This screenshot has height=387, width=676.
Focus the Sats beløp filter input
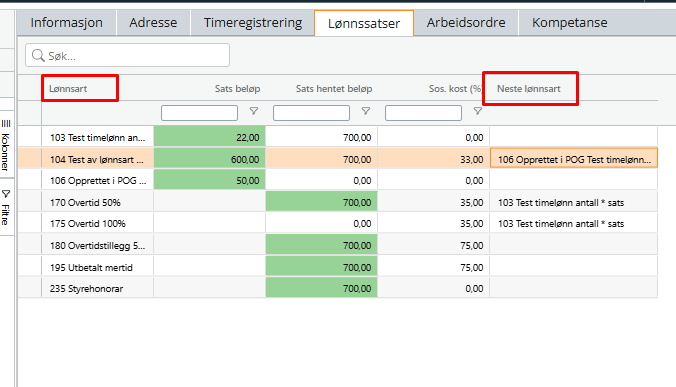coord(199,113)
